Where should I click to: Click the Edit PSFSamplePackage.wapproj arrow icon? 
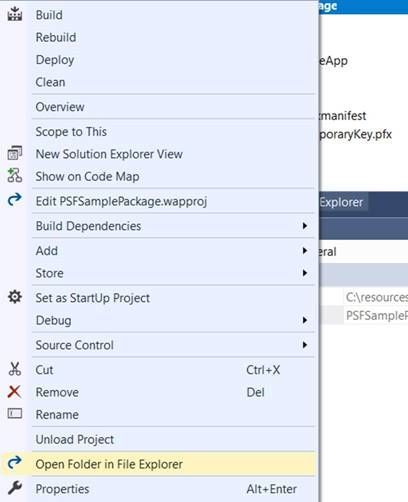pos(15,200)
